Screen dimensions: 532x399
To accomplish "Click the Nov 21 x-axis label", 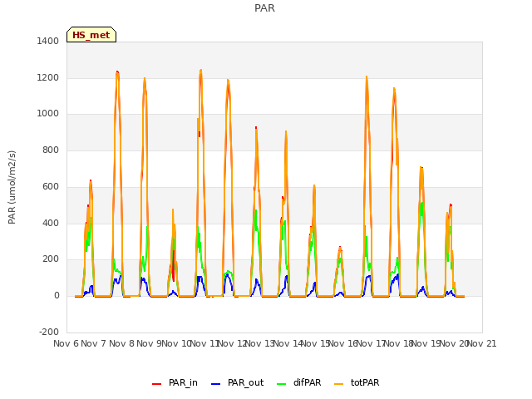I will click(482, 343).
